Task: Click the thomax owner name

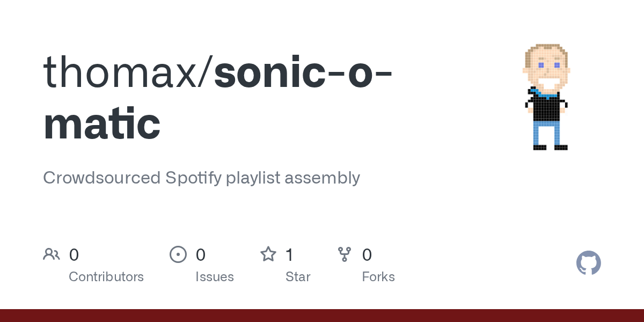Action: coord(120,71)
